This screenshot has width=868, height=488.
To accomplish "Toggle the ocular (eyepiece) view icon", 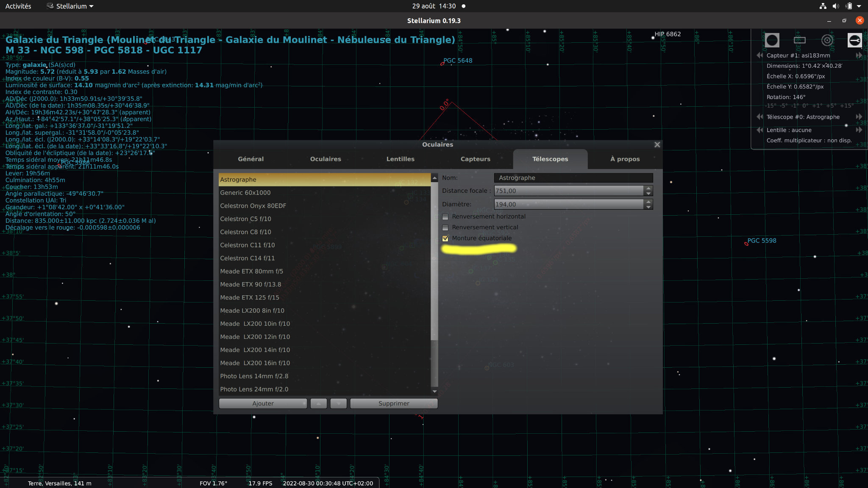I will pos(772,40).
